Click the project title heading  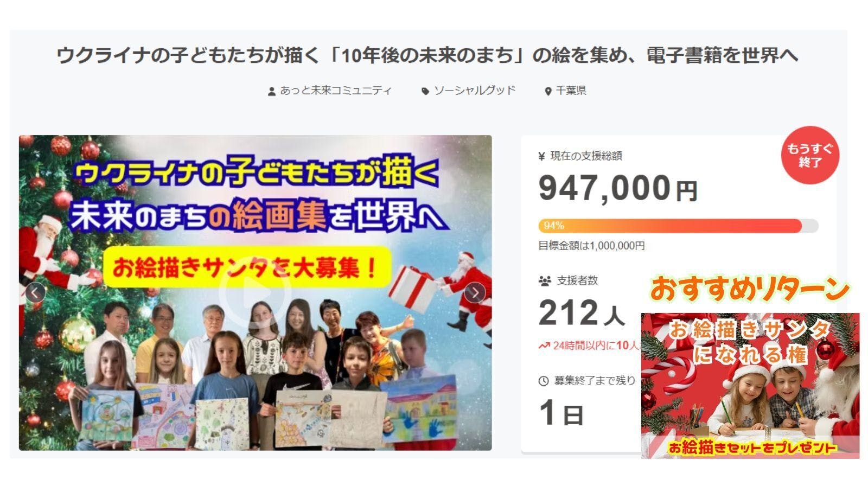pos(427,55)
